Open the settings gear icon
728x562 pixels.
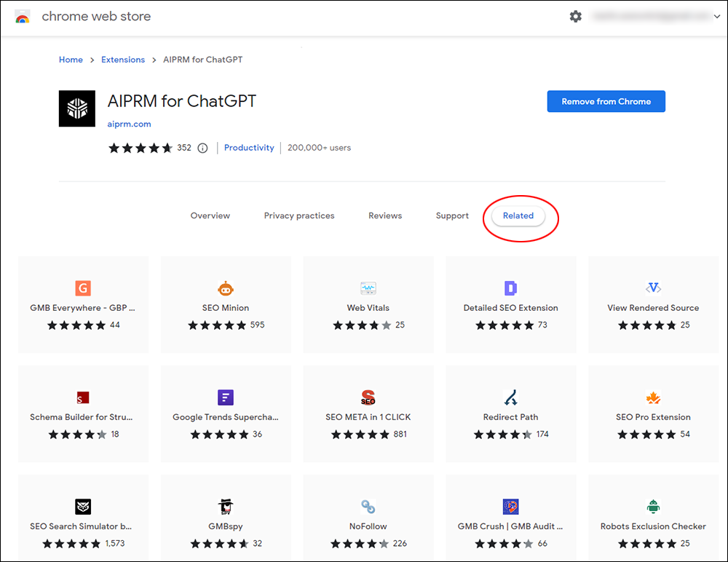[575, 16]
